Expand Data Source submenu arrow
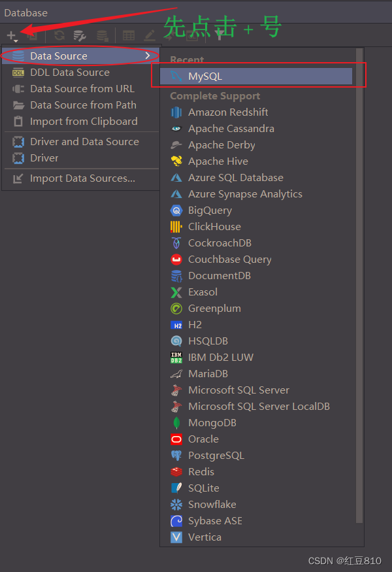 click(x=148, y=56)
